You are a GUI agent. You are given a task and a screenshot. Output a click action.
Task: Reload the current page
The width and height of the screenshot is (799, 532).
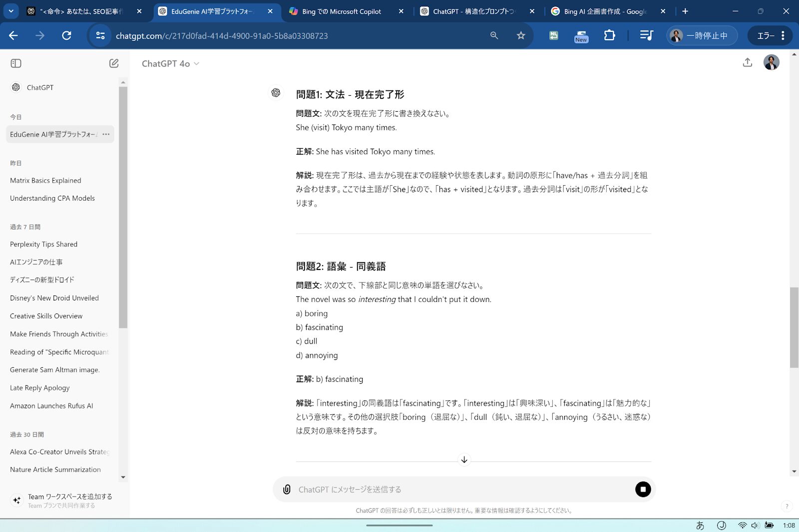(66, 35)
